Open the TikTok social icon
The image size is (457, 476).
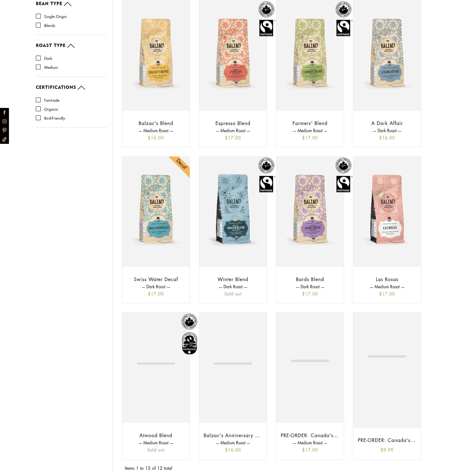tap(4, 139)
